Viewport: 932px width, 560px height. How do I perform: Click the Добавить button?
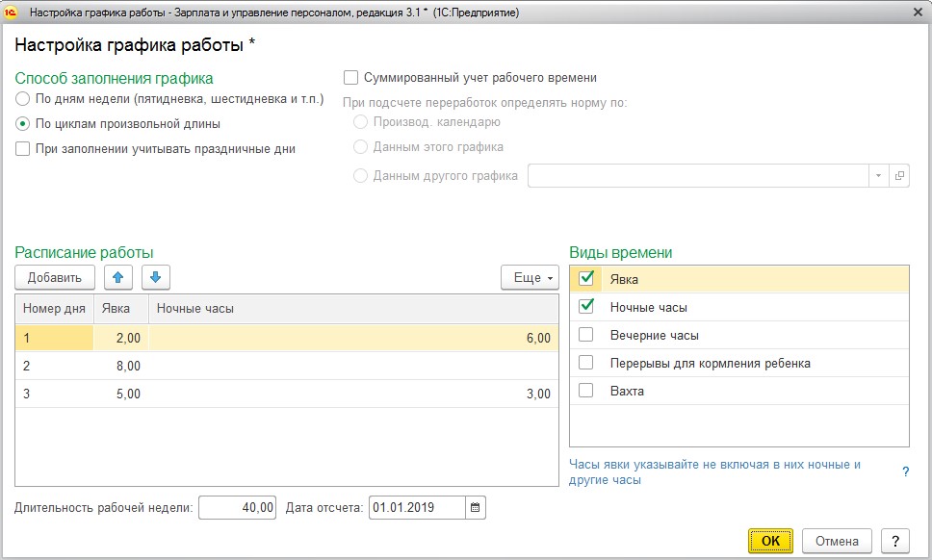55,277
